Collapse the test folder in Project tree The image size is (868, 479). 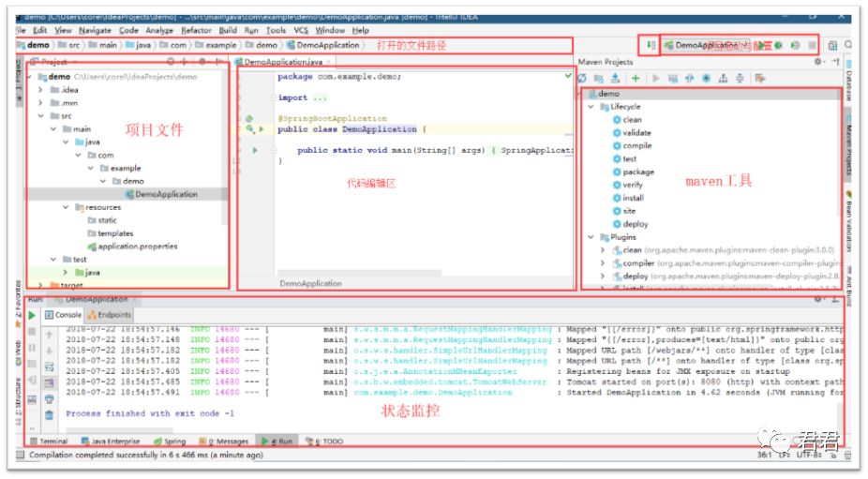point(53,259)
